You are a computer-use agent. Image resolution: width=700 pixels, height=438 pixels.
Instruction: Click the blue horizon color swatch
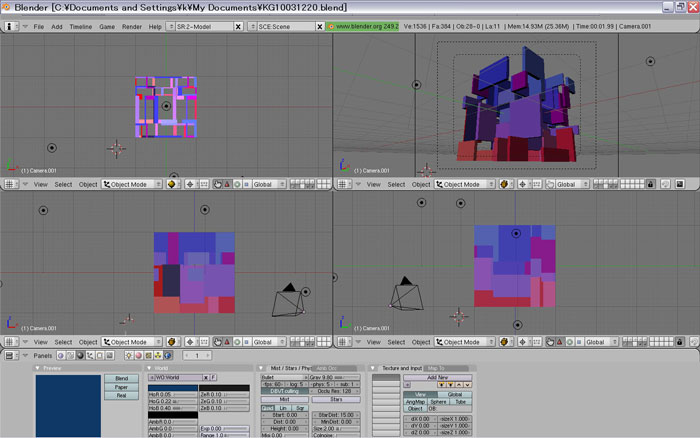click(x=173, y=388)
